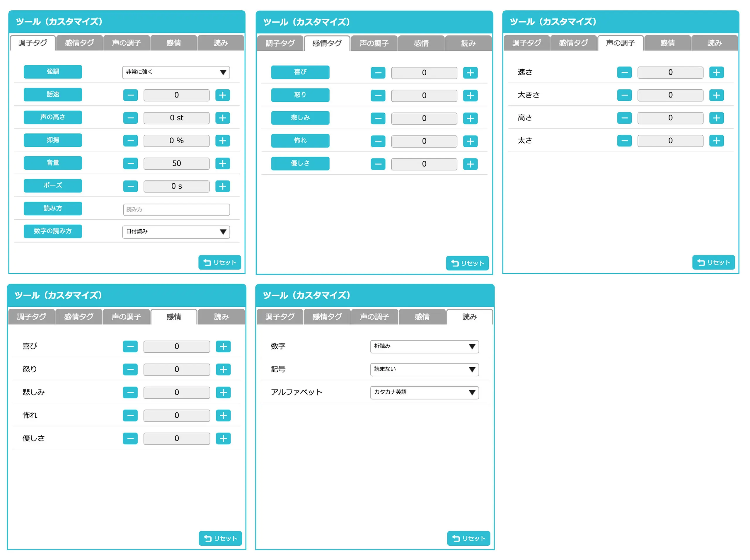Increase 音量 with plus button
Viewport: 750px width, 560px height.
[222, 163]
